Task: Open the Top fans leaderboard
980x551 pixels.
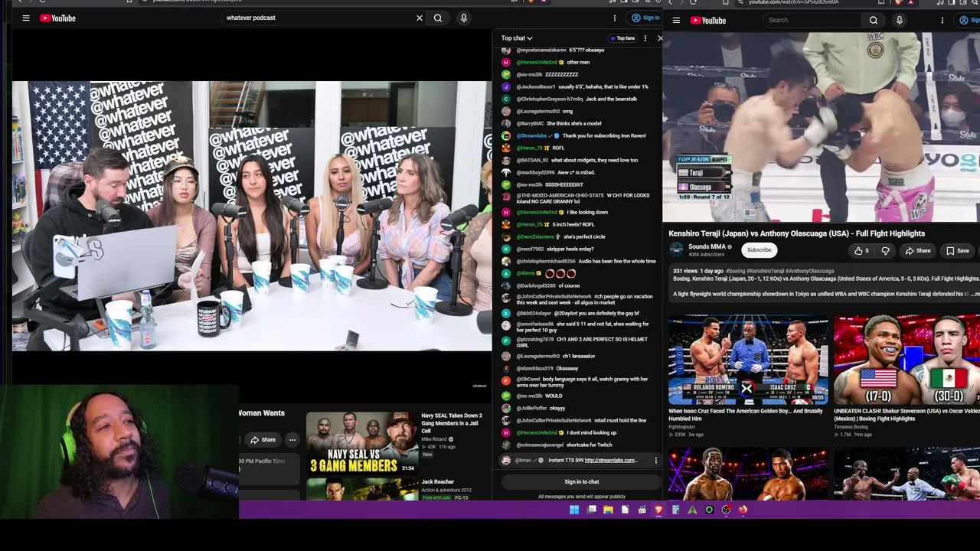Action: pos(622,38)
